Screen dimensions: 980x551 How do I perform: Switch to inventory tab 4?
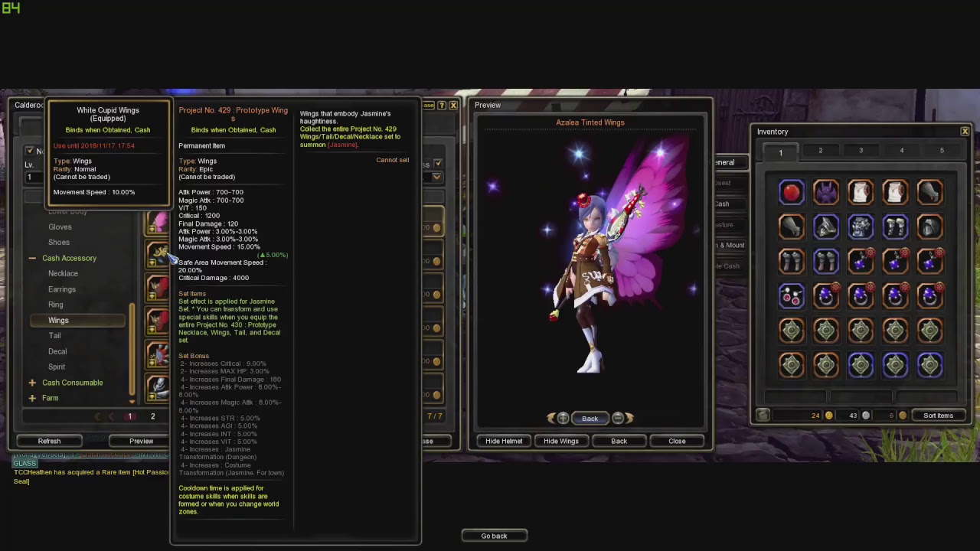point(901,151)
